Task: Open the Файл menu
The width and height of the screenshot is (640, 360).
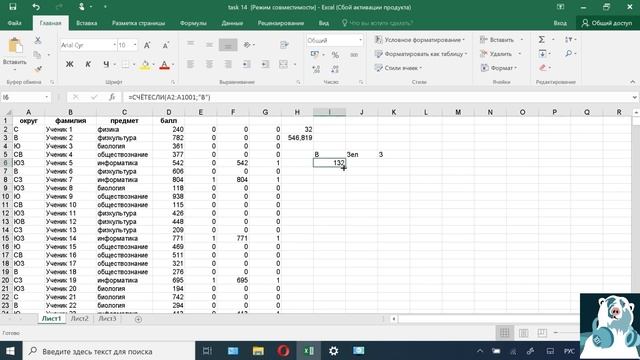Action: [x=14, y=23]
